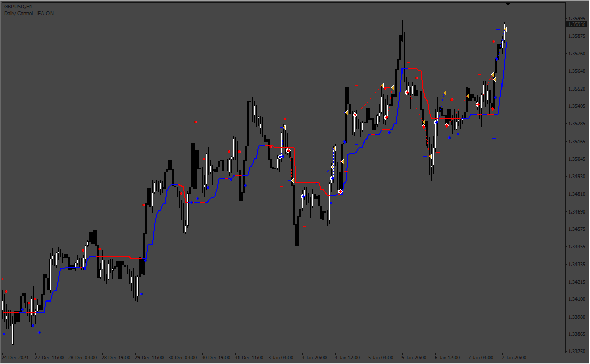Image resolution: width=590 pixels, height=364 pixels.
Task: Click the '5 Jan 20:00' time label
Action: 414,358
